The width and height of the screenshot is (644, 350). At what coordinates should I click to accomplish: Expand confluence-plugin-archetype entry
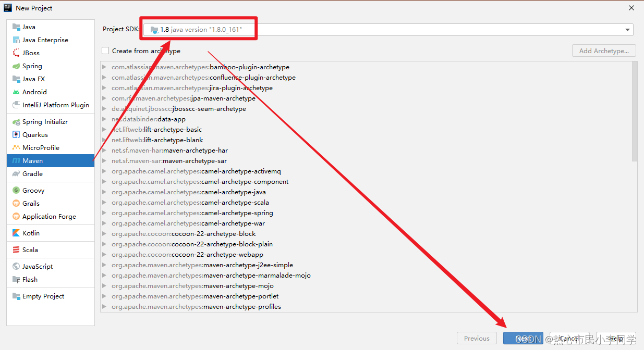(105, 78)
